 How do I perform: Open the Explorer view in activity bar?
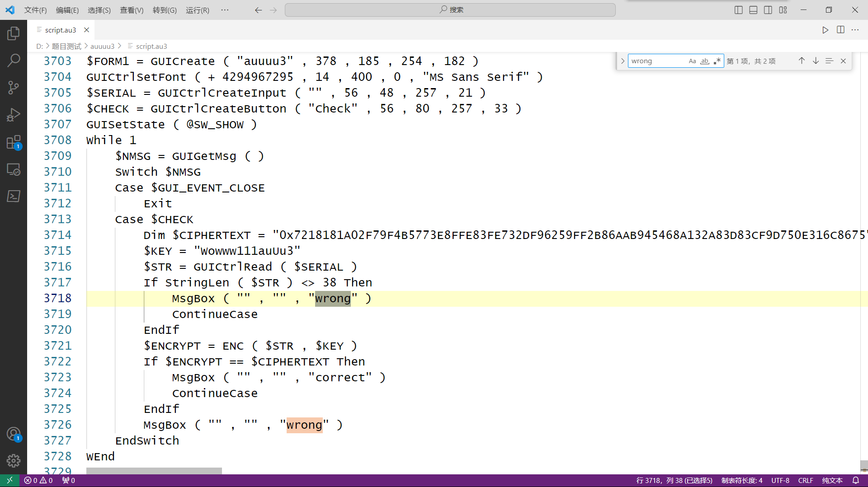[14, 33]
